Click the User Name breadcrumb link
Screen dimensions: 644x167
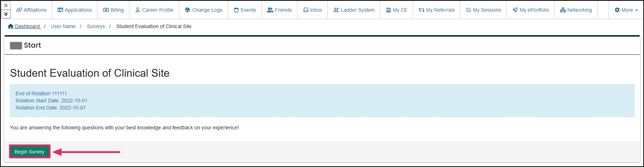point(63,26)
